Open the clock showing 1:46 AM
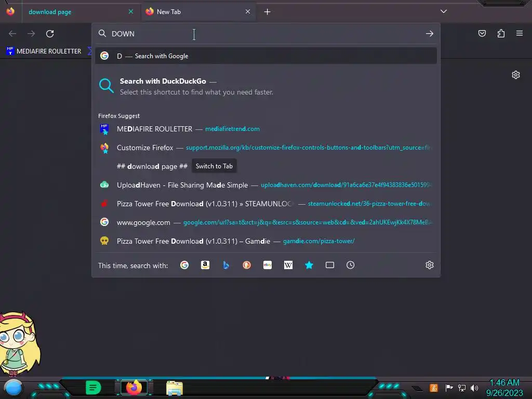The image size is (532, 399). coord(504,388)
